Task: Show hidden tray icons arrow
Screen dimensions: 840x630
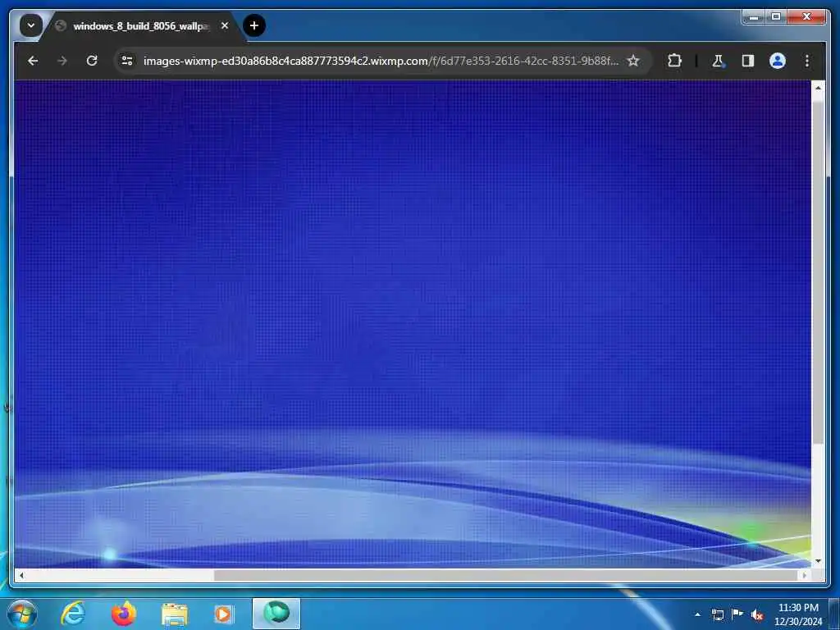Action: pos(697,614)
